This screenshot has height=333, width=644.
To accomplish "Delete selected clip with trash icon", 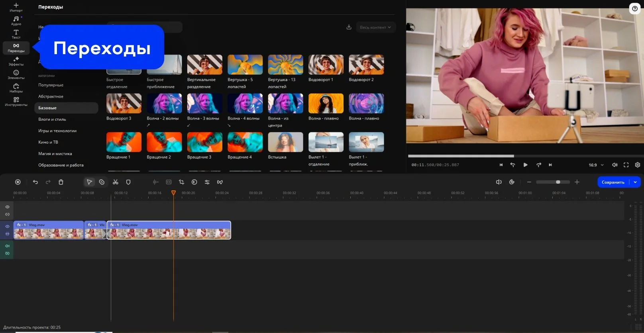I will [x=61, y=182].
